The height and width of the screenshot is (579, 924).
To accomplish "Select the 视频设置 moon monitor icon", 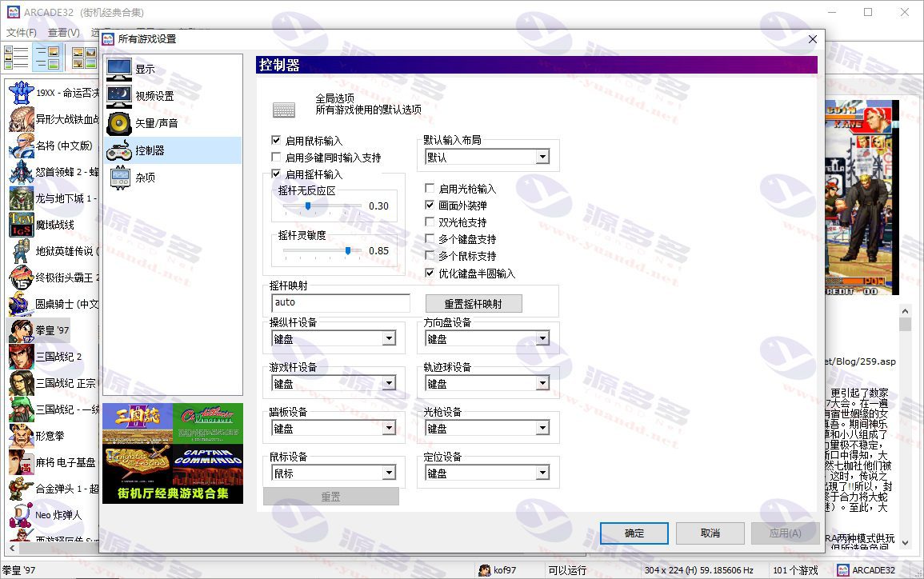I will point(119,96).
